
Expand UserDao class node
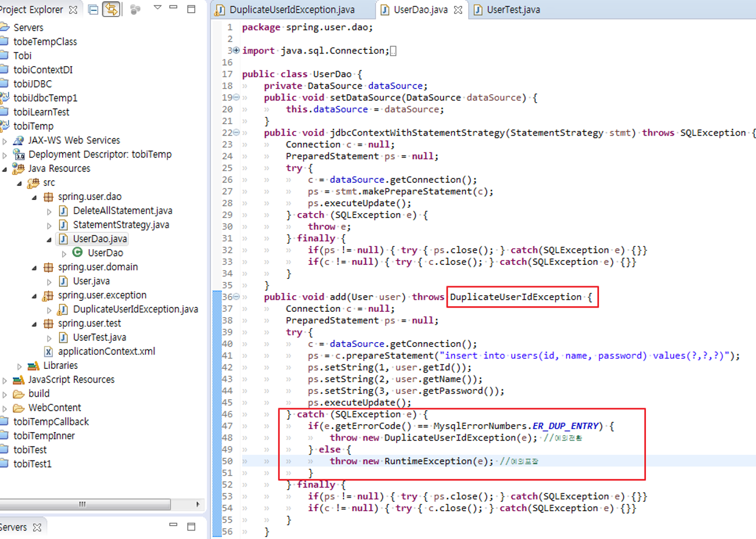coord(64,253)
